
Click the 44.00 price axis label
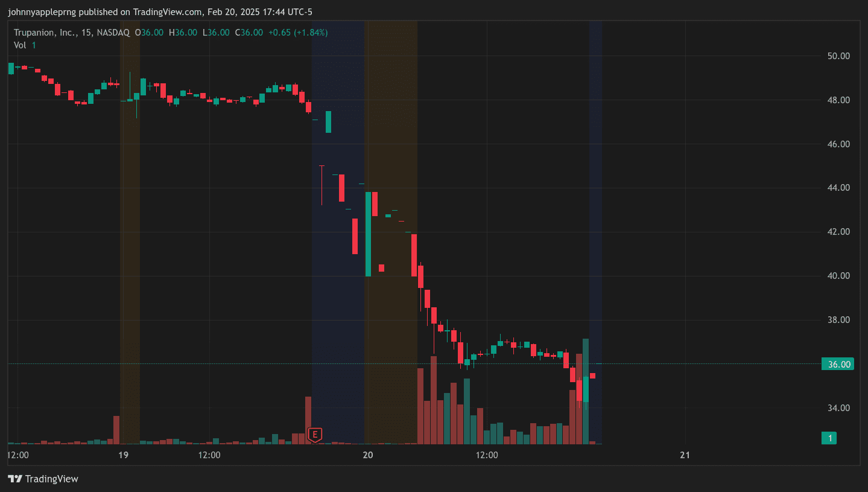coord(839,188)
